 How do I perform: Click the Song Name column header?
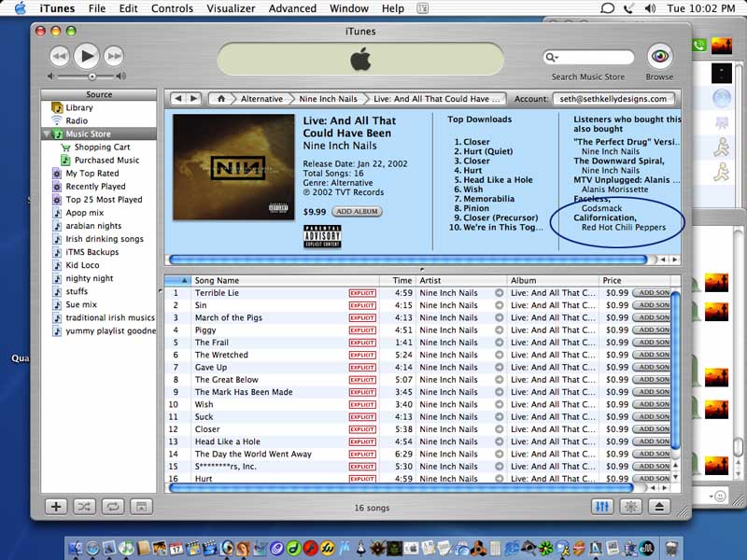coord(285,281)
